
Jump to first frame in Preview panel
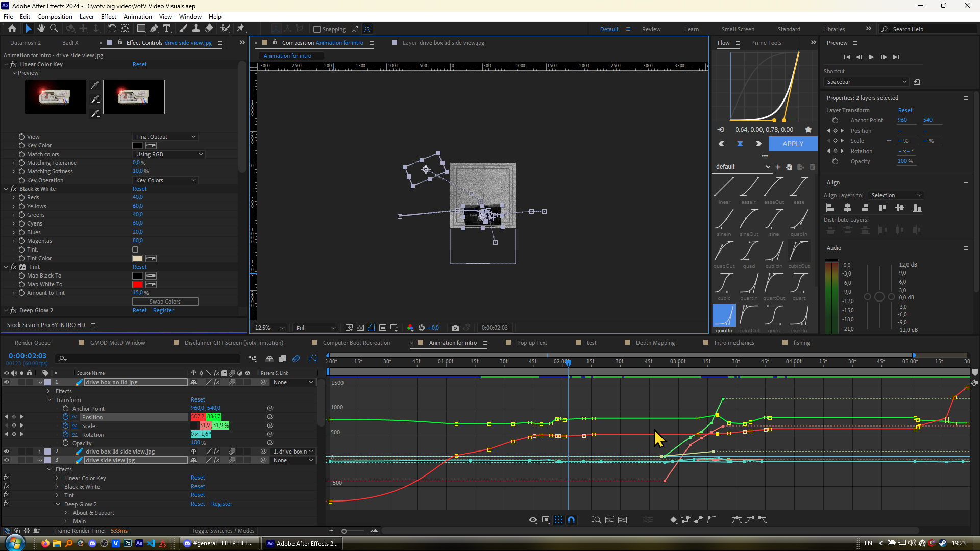[x=847, y=57]
